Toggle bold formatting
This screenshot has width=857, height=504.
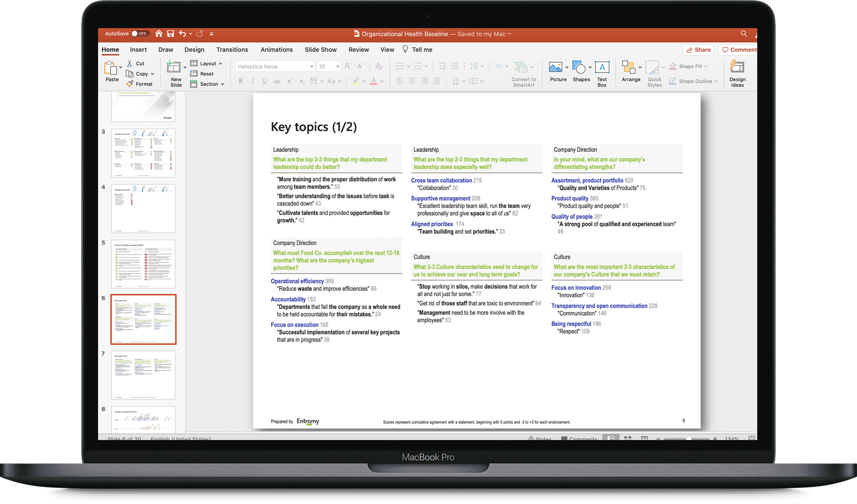click(x=240, y=81)
